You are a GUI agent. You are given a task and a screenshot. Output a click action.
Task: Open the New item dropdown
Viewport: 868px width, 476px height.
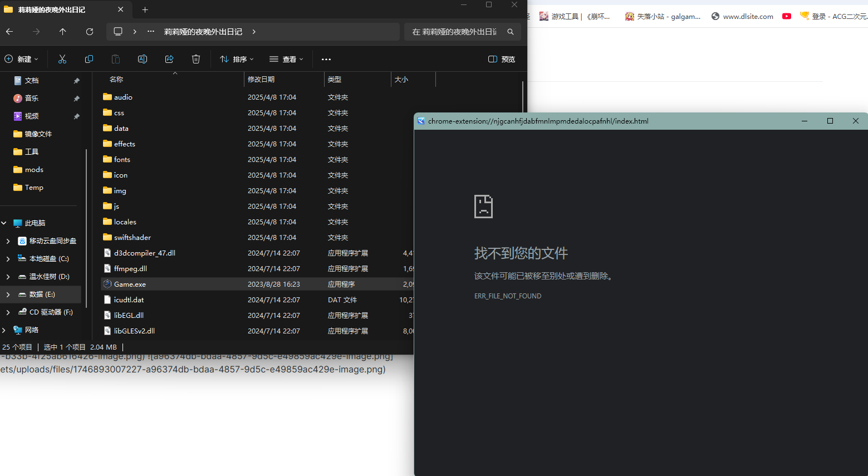click(x=22, y=59)
